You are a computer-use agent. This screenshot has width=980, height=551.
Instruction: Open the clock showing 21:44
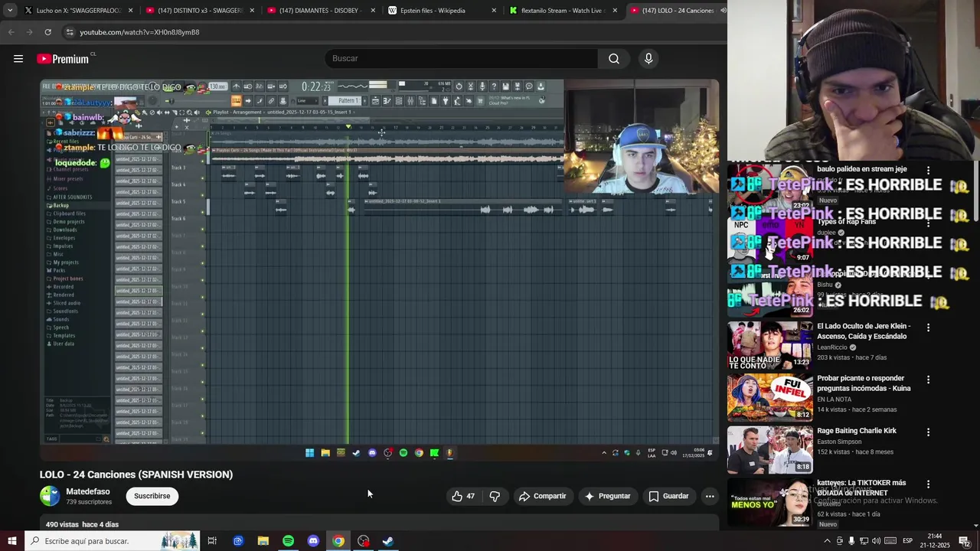click(x=934, y=541)
